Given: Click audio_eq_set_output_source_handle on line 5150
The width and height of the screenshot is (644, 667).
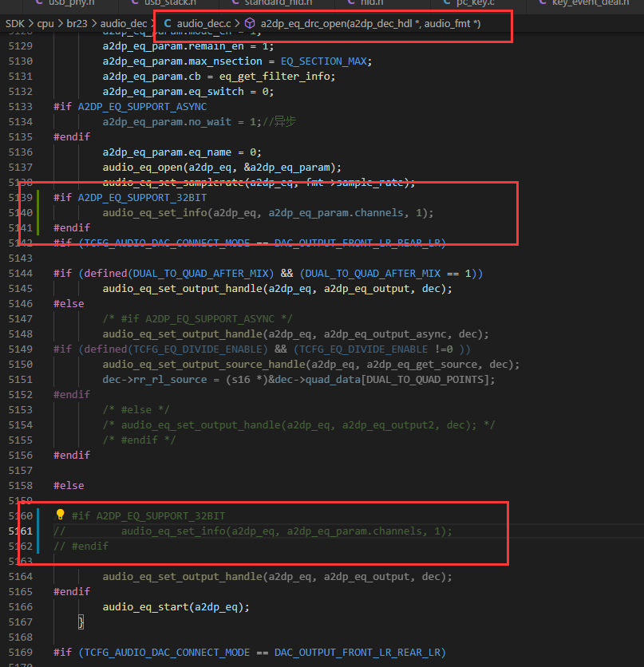Looking at the screenshot, I should point(203,364).
